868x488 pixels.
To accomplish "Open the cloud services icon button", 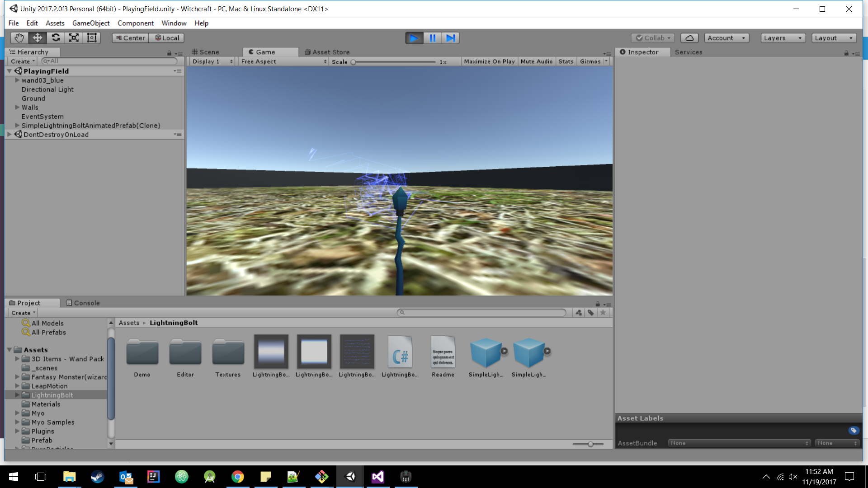I will click(689, 38).
